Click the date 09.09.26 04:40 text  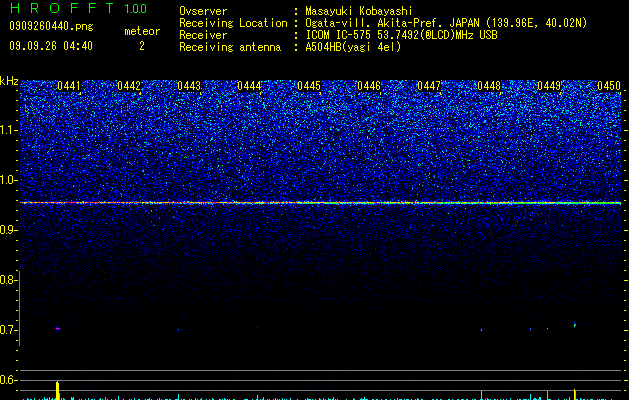[51, 46]
